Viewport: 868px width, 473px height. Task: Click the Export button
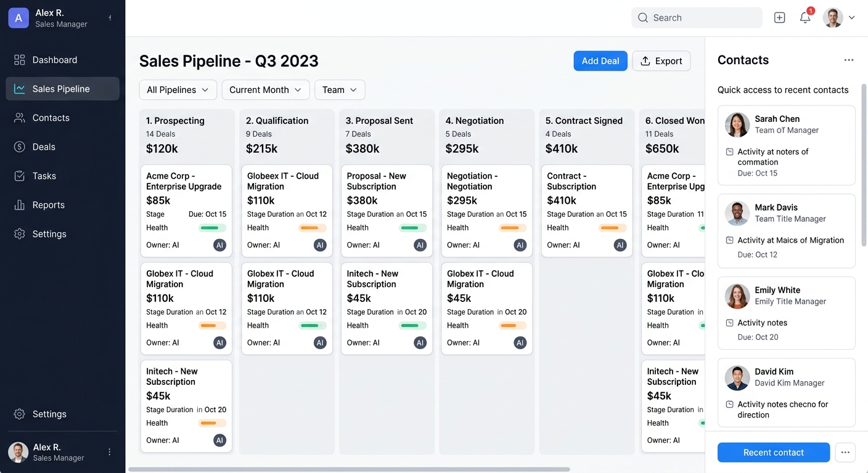coord(661,61)
